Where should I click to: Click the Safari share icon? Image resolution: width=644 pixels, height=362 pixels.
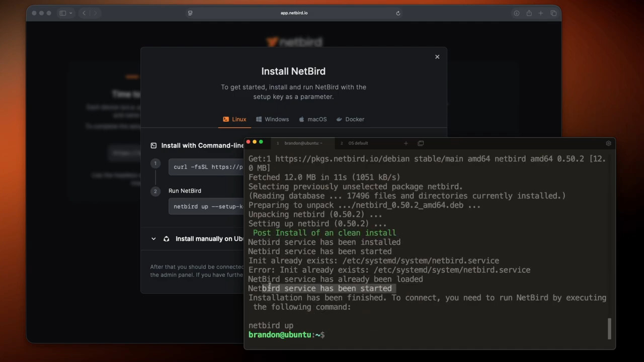pyautogui.click(x=529, y=13)
